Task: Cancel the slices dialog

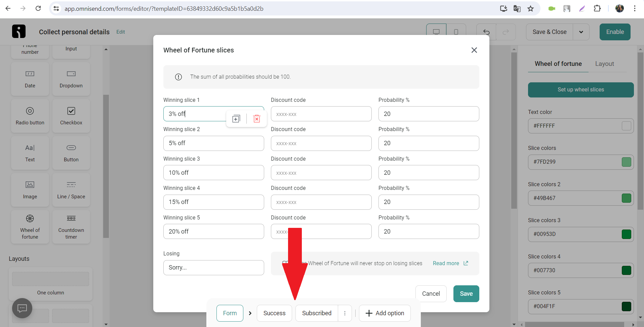Action: tap(431, 294)
